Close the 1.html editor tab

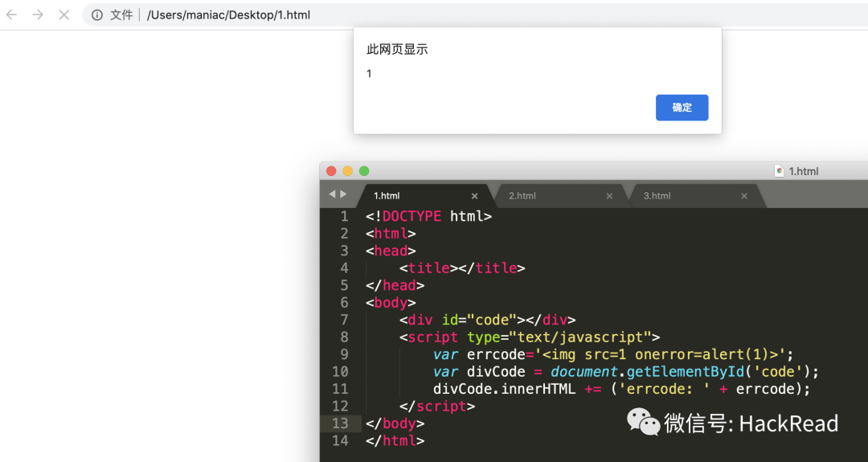click(x=474, y=196)
